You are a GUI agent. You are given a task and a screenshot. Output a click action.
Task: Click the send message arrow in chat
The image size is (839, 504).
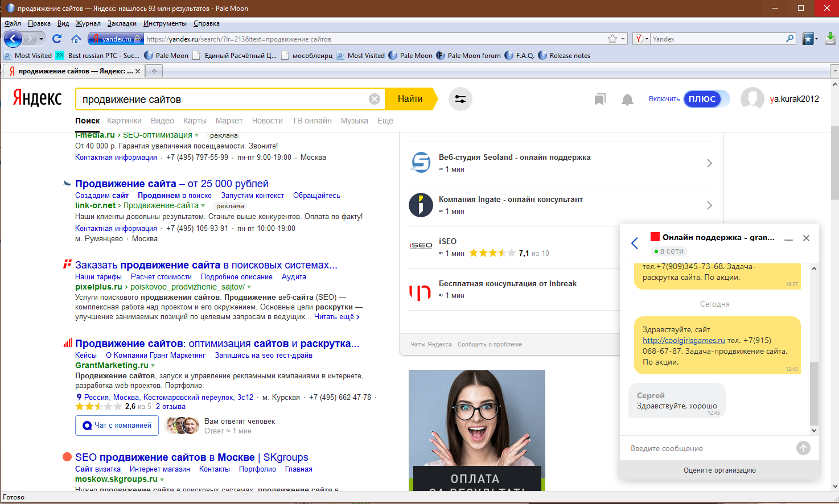[803, 448]
